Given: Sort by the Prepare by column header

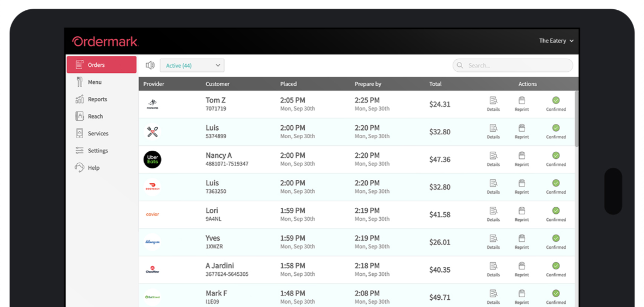Looking at the screenshot, I should pyautogui.click(x=368, y=84).
